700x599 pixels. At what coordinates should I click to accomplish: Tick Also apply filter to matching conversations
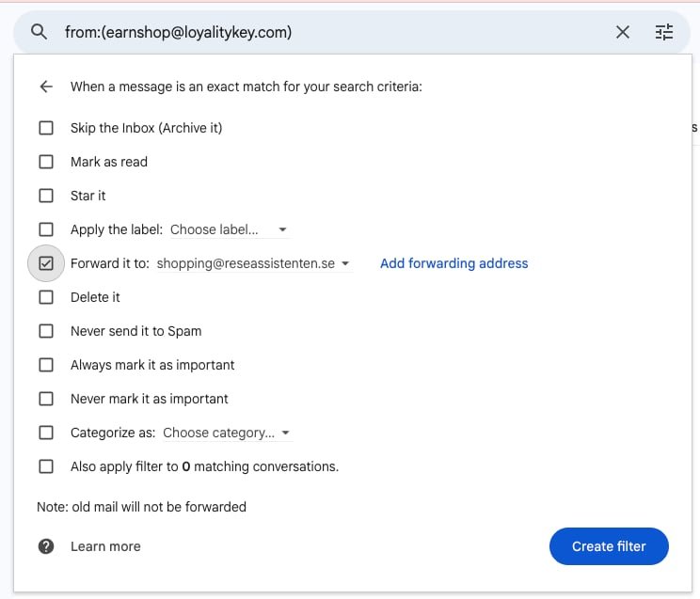click(x=46, y=466)
